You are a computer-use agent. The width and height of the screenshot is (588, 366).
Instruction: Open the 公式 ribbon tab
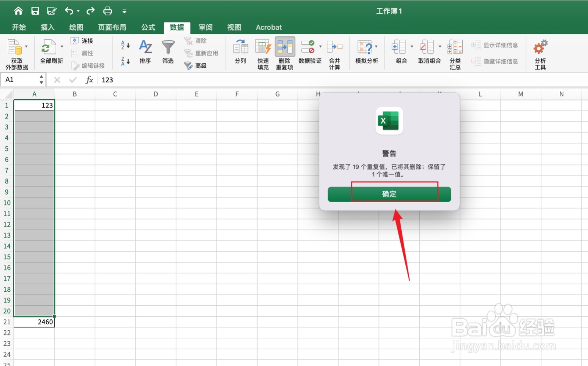tap(148, 27)
